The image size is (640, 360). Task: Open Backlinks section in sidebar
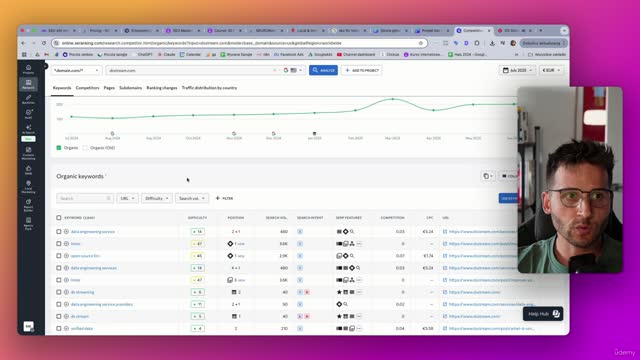point(28,99)
